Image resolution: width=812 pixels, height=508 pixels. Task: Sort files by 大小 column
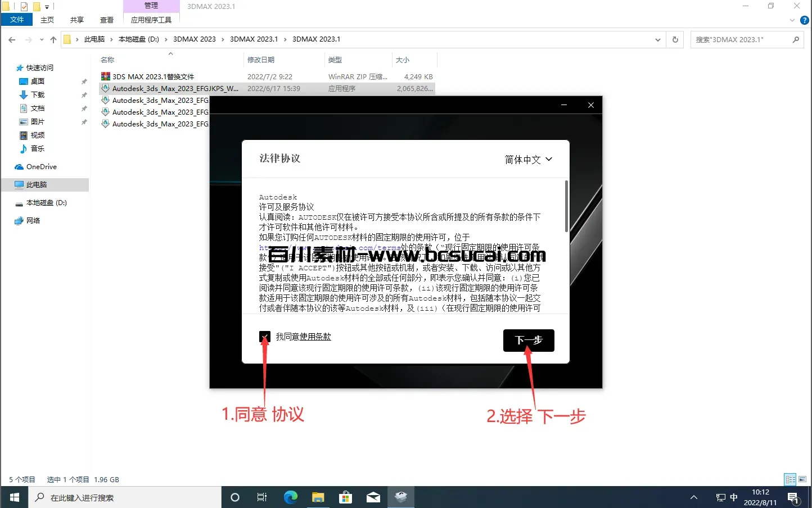tap(403, 60)
